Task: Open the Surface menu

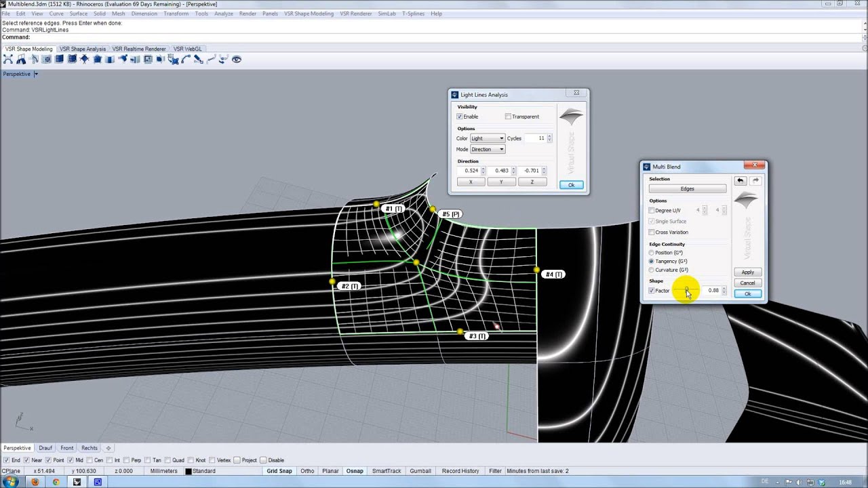Action: (78, 14)
